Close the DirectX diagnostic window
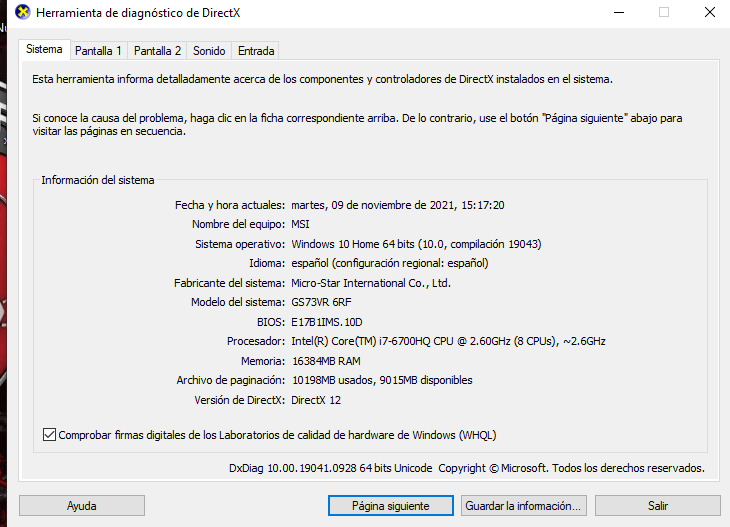Screen dimensions: 730x527 pos(710,13)
